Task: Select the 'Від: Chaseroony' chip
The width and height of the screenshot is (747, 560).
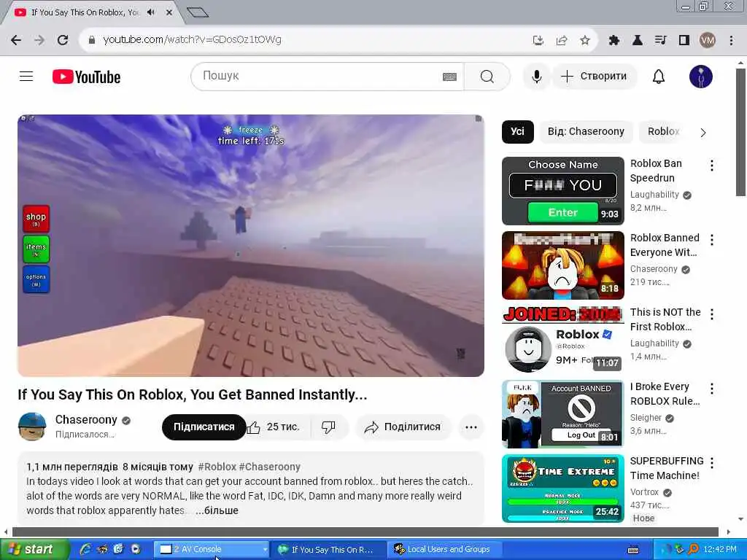Action: [586, 131]
